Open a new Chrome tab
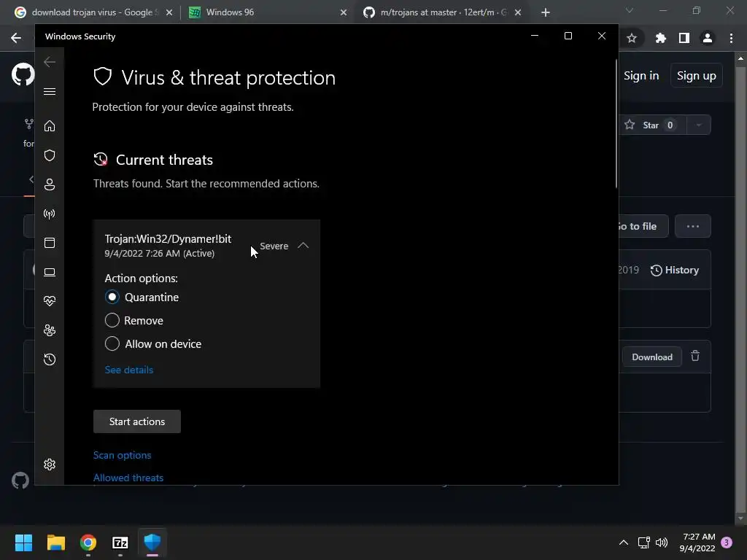Viewport: 747px width, 560px height. (546, 12)
